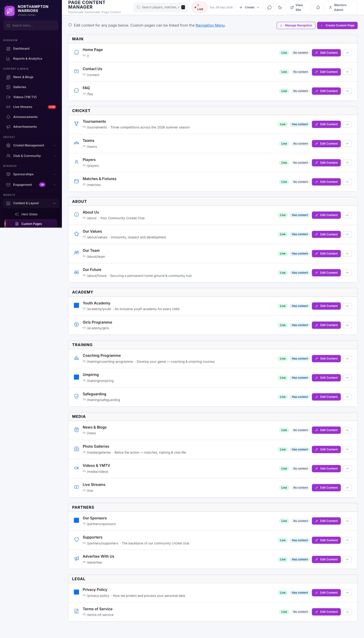364x638 pixels.
Task: Open Live Streams sidebar item
Action: [31, 107]
